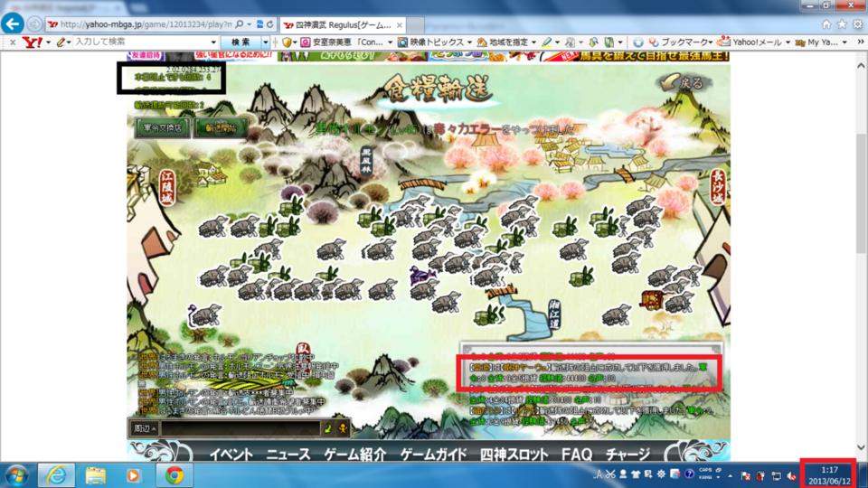Image resolution: width=868 pixels, height=488 pixels.
Task: Click the green note icon beside chat input
Action: 327,428
